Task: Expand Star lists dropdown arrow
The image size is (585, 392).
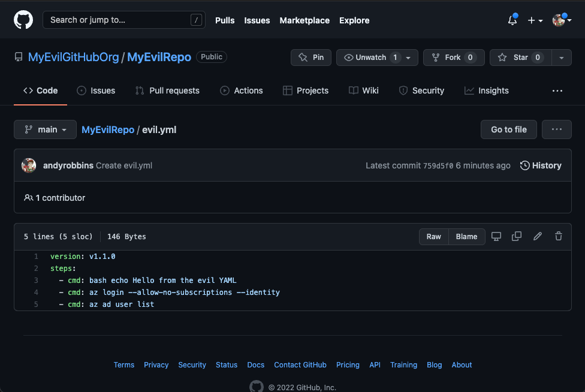Action: tap(562, 58)
